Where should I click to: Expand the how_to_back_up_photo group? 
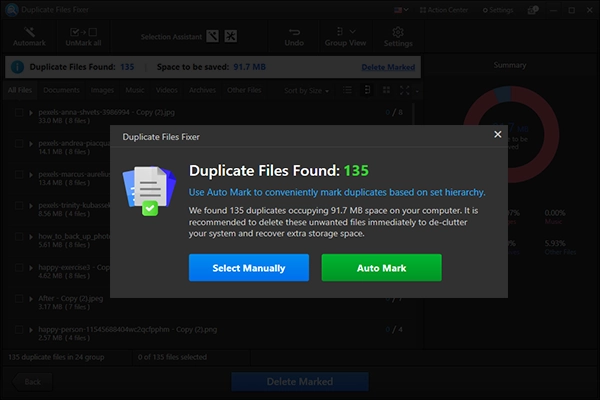[31, 237]
